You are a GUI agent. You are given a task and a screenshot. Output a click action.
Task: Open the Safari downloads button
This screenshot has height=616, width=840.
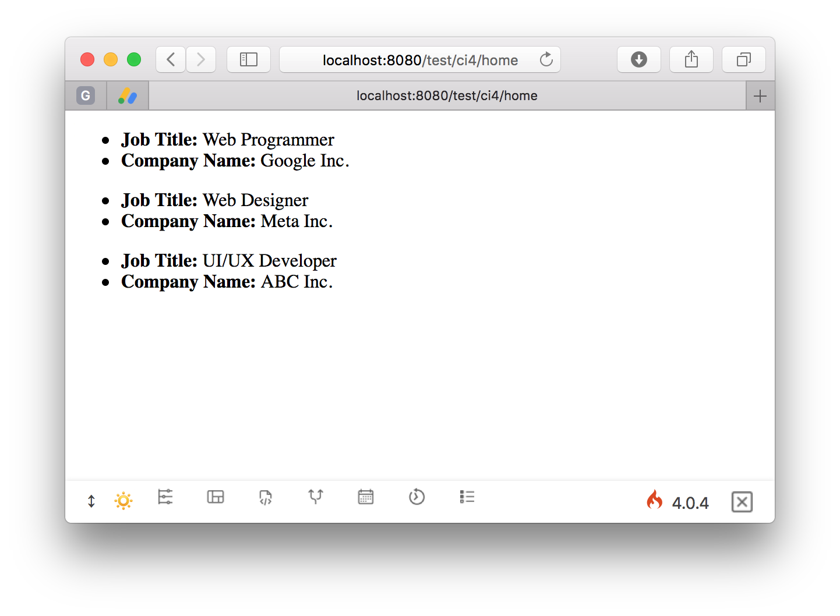[639, 59]
